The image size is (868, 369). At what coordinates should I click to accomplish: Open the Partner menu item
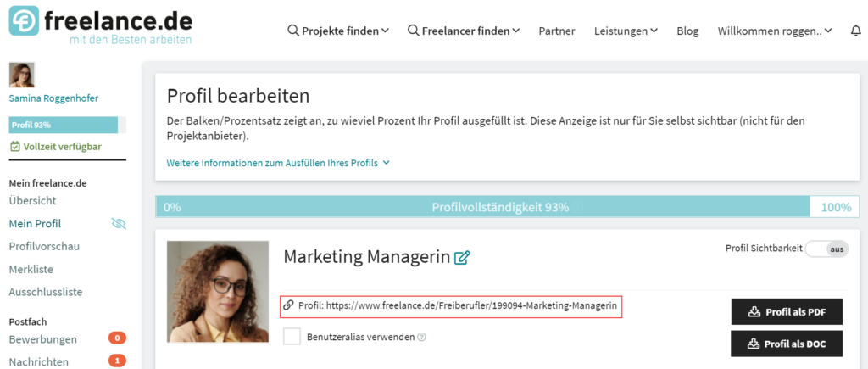[557, 31]
